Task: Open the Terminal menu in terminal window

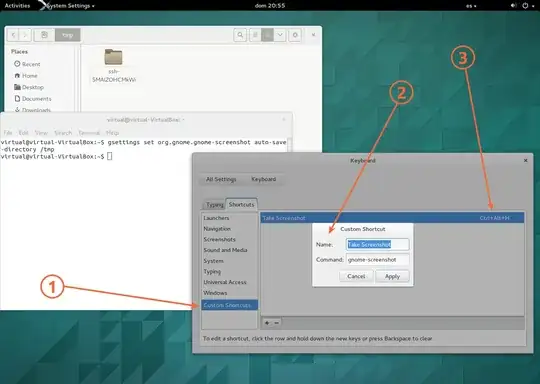Action: click(89, 133)
